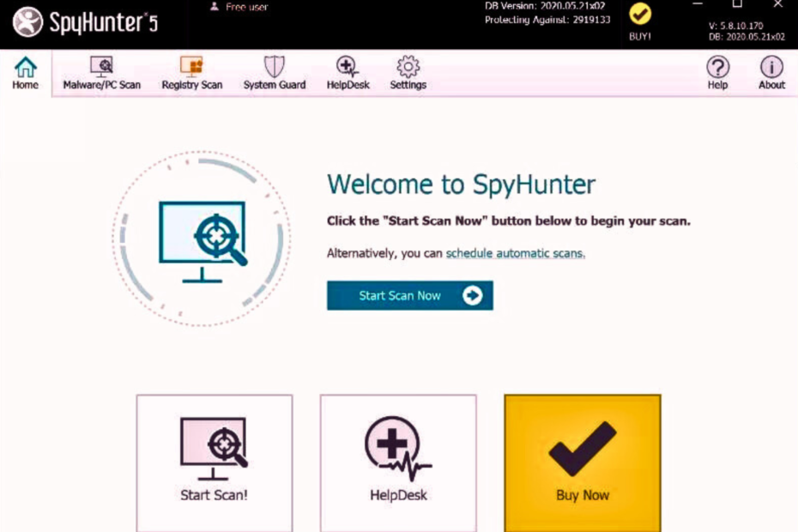Click the Start Scan Now button
The width and height of the screenshot is (798, 532).
pos(409,295)
